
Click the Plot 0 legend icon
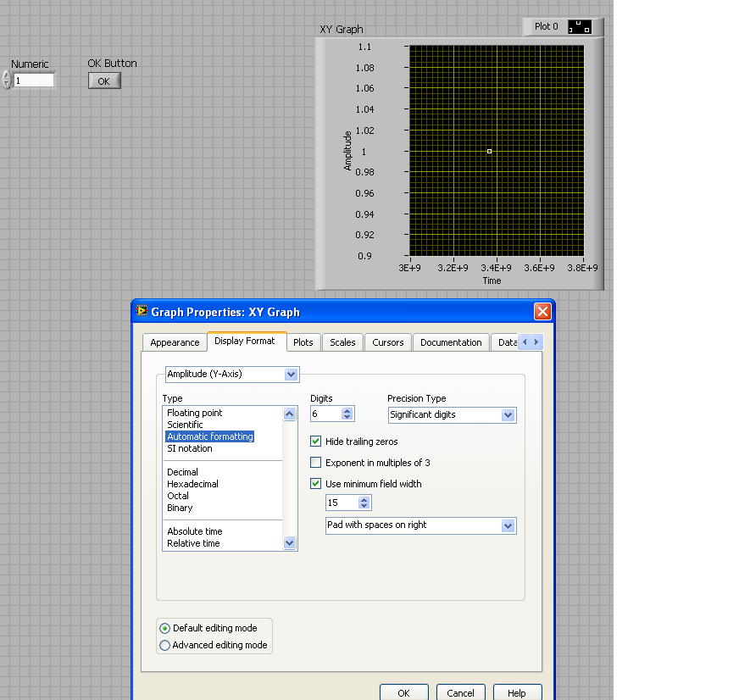581,27
